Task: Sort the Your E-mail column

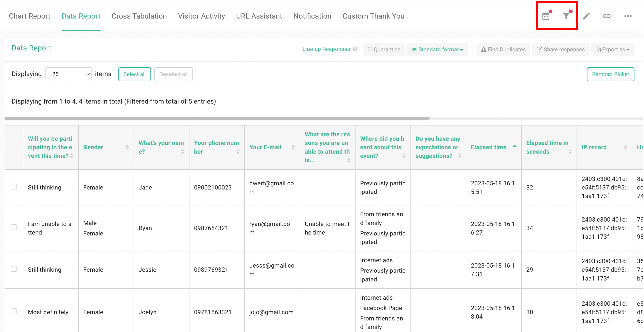Action: click(x=293, y=147)
